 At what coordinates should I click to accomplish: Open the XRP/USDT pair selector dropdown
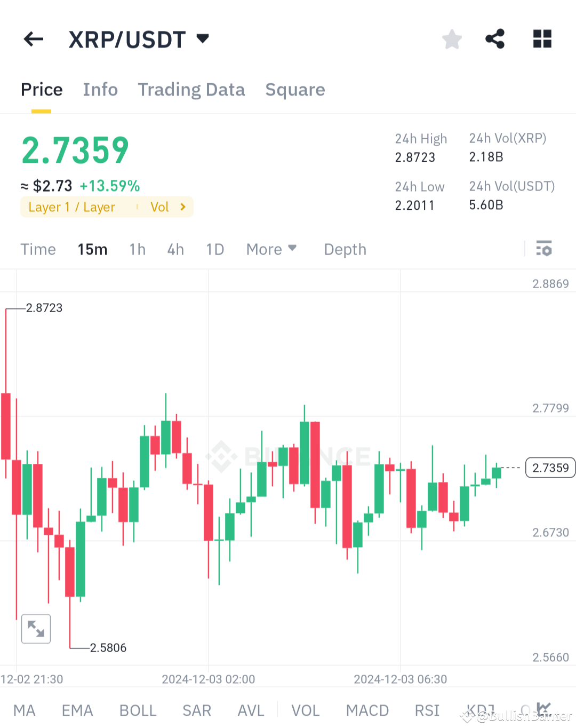[140, 38]
